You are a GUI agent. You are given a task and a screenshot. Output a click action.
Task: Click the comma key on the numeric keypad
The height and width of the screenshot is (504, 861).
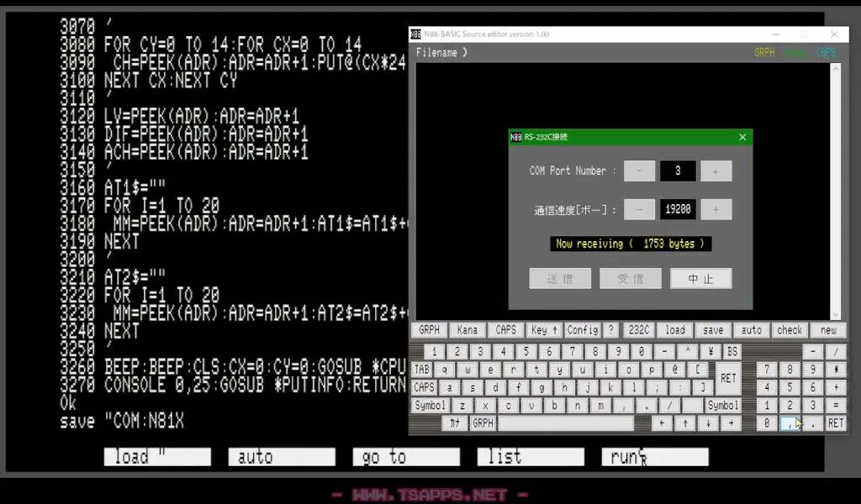pos(790,423)
